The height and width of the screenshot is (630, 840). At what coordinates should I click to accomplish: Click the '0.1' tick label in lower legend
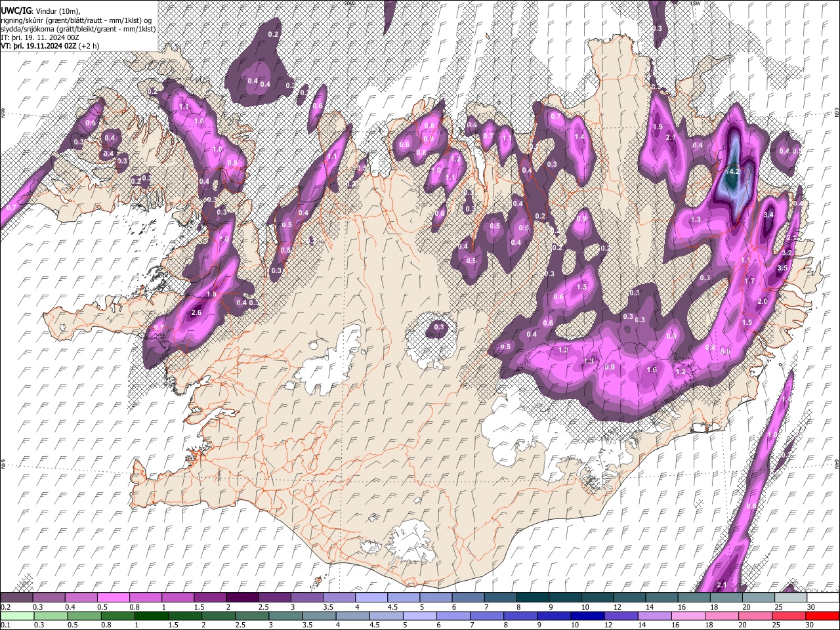pos(5,625)
